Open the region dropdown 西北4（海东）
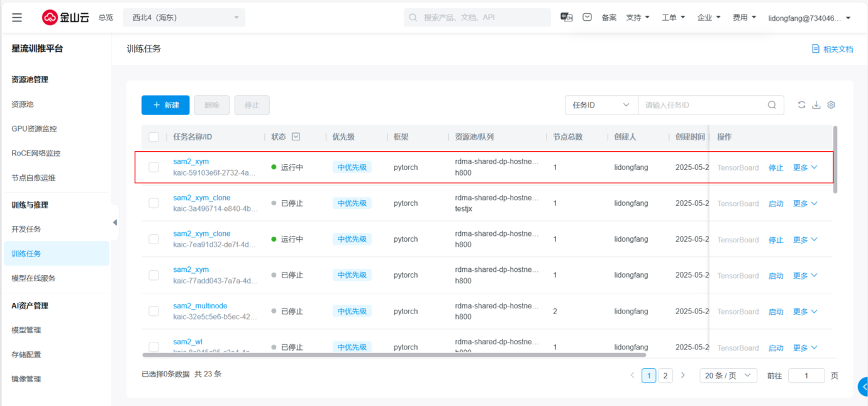This screenshot has height=406, width=868. click(x=184, y=18)
